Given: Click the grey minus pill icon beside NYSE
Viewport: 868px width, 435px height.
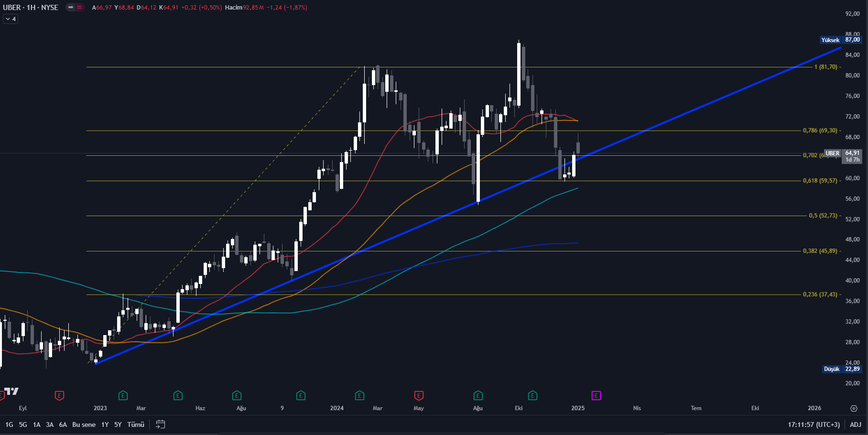Looking at the screenshot, I should pyautogui.click(x=71, y=7).
